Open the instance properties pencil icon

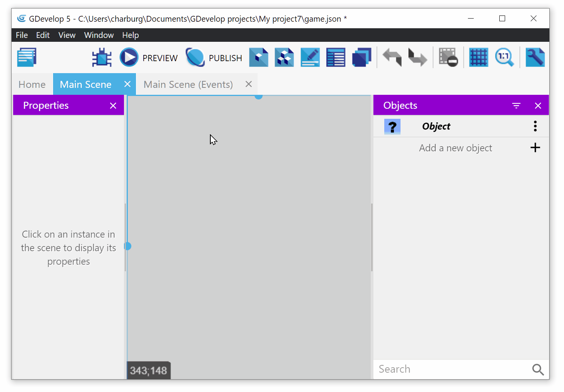[310, 58]
